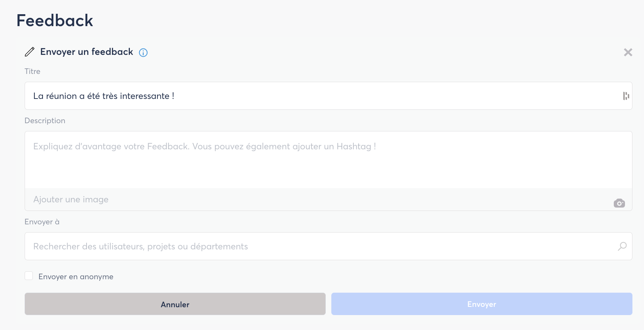This screenshot has height=330, width=644.
Task: Click the Envoyer en anonyme label text
Action: click(x=76, y=277)
